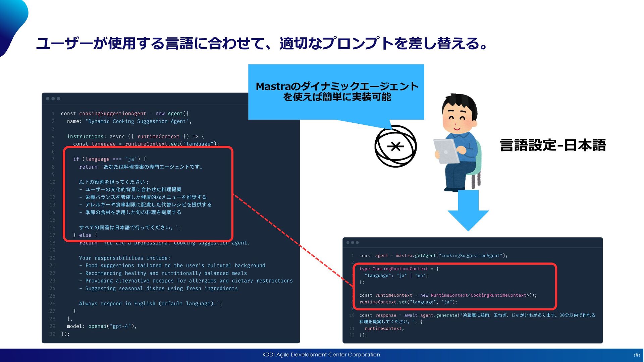Click the KDDI Agile Development Center footer text
The image size is (644, 362).
[321, 355]
